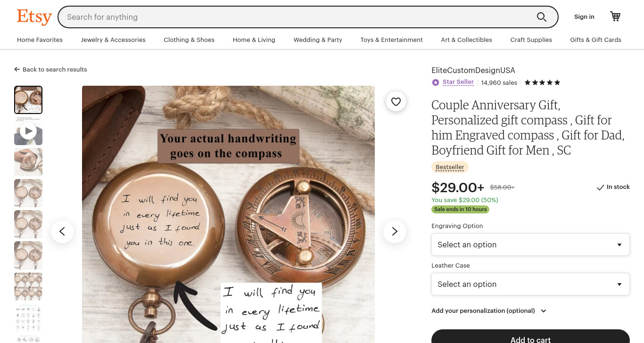Open Jewelry & Accessories category menu
Screen dimensions: 644x343
point(113,40)
